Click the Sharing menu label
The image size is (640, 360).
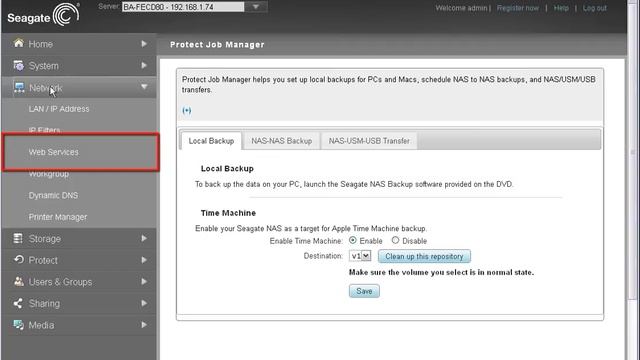44,304
